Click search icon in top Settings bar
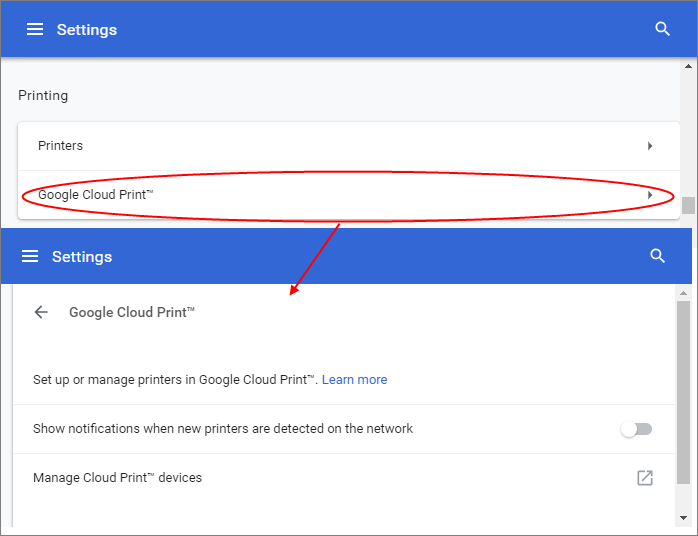This screenshot has width=698, height=536. point(662,29)
